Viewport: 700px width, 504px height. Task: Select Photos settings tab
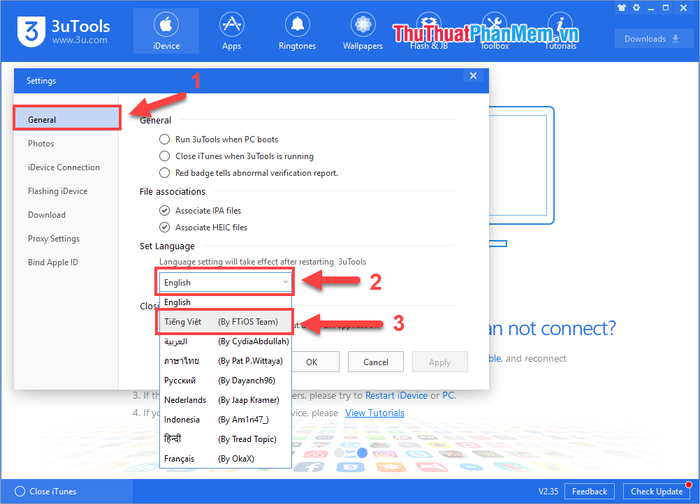(x=67, y=143)
